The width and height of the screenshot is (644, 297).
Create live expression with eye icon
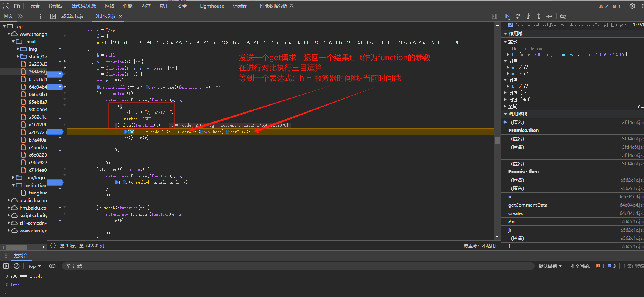pyautogui.click(x=52, y=266)
